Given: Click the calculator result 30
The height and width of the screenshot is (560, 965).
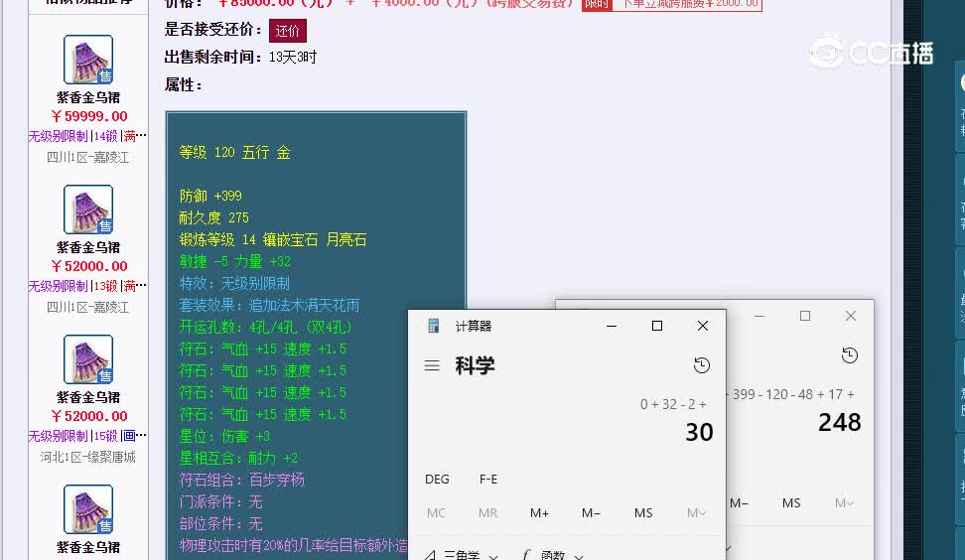Looking at the screenshot, I should (699, 432).
